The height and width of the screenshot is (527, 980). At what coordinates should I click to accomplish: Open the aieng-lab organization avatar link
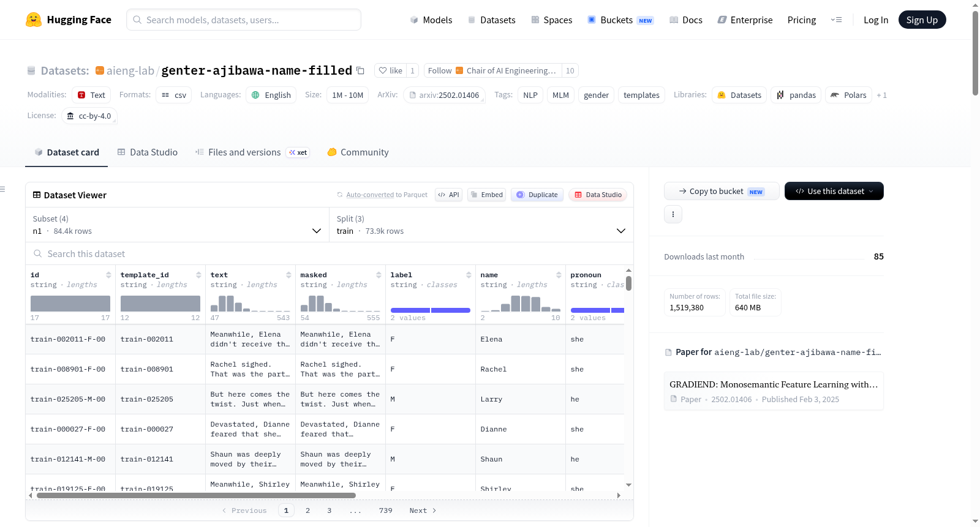pyautogui.click(x=100, y=70)
